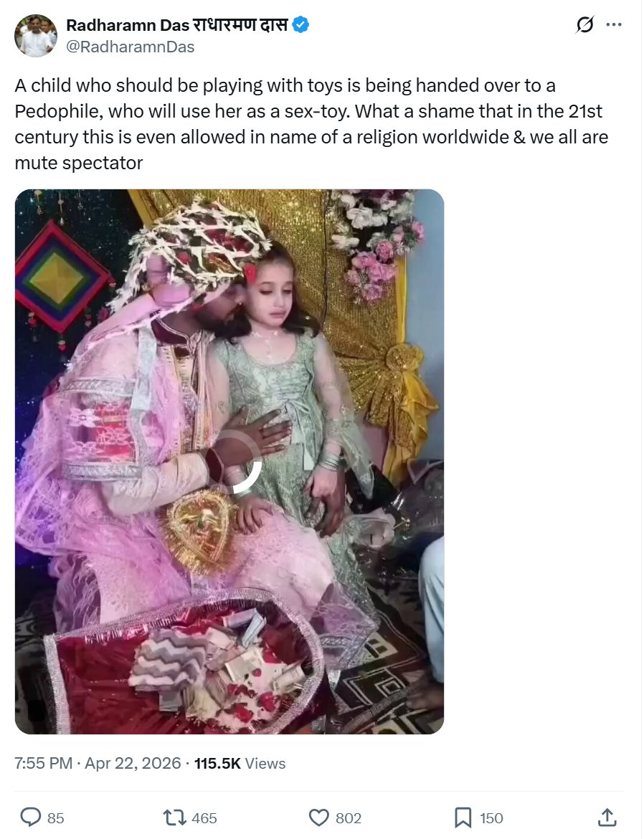
Task: Click the Radharamn Das display name
Action: (x=177, y=24)
